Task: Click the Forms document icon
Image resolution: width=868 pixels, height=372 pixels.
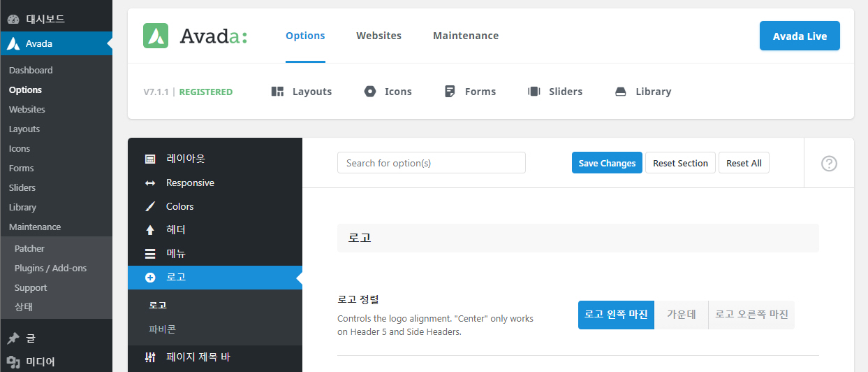Action: (450, 92)
